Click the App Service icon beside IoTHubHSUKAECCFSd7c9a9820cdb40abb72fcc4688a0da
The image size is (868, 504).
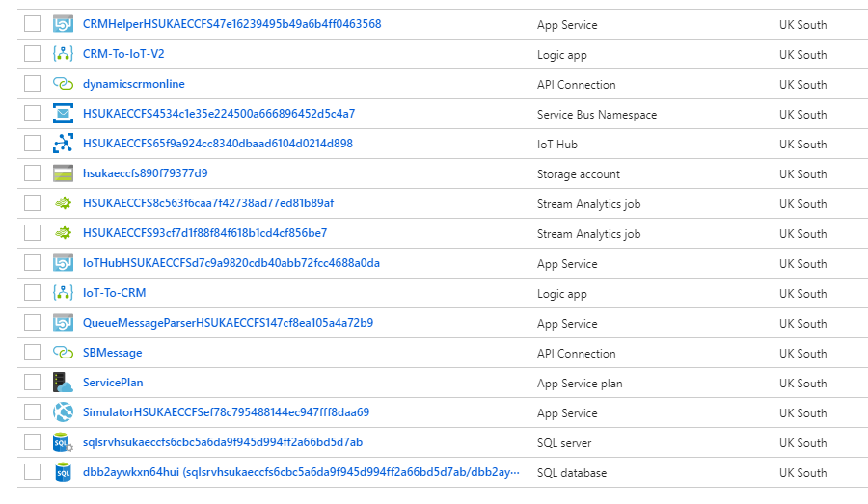pos(63,263)
